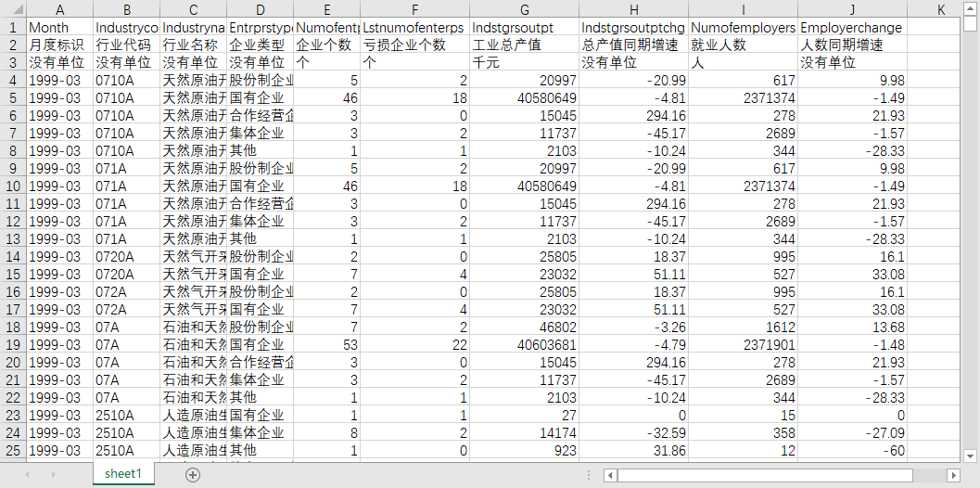The width and height of the screenshot is (980, 488).
Task: Select column B header
Action: [x=127, y=9]
